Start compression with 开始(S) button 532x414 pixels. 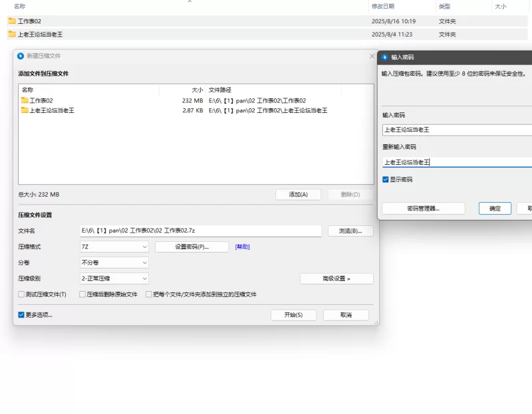coord(293,315)
